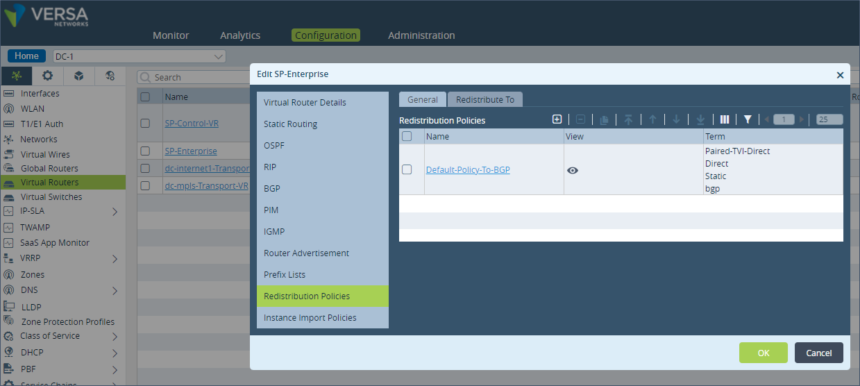This screenshot has width=860, height=386.
Task: Switch to the Redistribute To tab
Action: tap(485, 100)
